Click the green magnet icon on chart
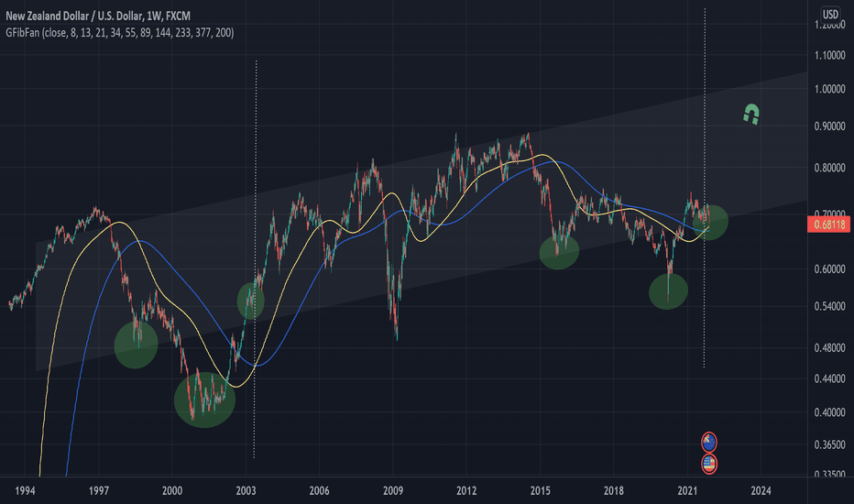Image resolution: width=854 pixels, height=504 pixels. tap(751, 115)
